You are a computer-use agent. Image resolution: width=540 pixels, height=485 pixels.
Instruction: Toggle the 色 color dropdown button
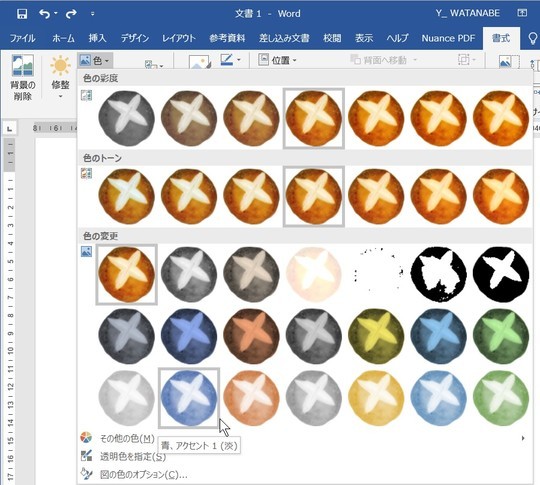tap(94, 61)
